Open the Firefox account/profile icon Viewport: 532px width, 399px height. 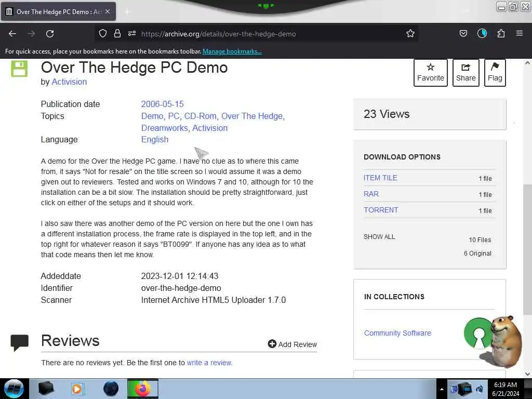point(482,33)
